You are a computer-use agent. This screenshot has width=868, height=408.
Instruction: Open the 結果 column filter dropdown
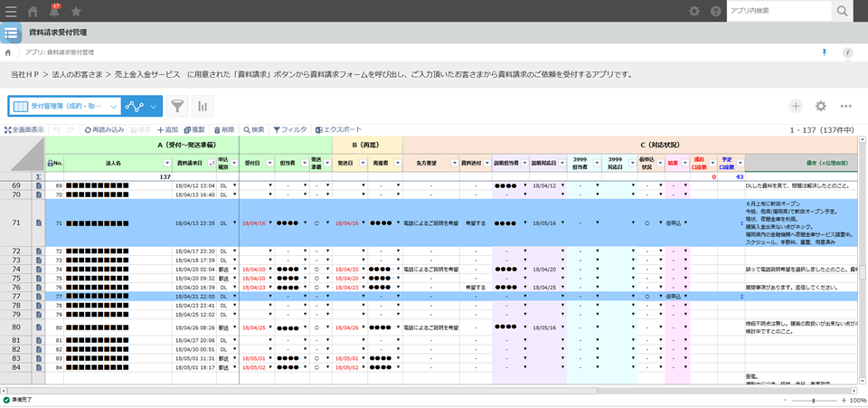[x=686, y=163]
